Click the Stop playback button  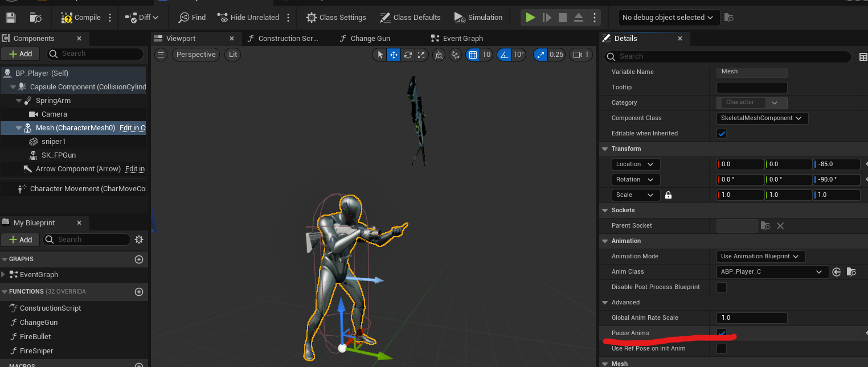pos(563,18)
